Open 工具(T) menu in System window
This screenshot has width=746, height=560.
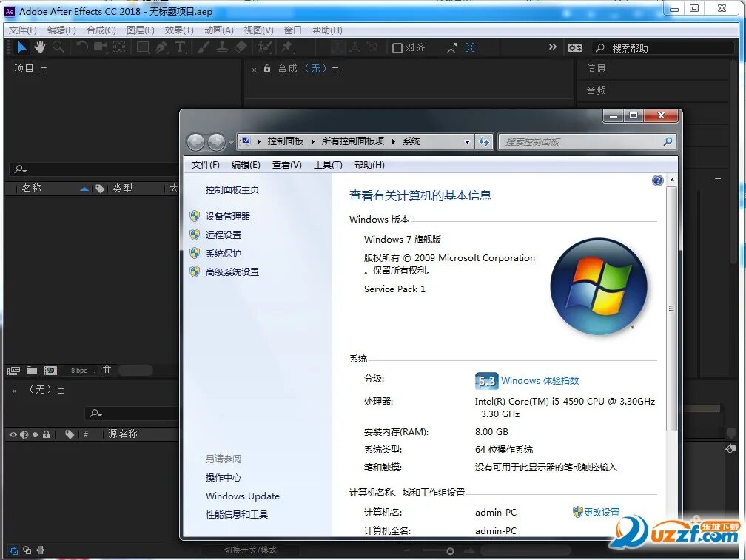tap(328, 165)
